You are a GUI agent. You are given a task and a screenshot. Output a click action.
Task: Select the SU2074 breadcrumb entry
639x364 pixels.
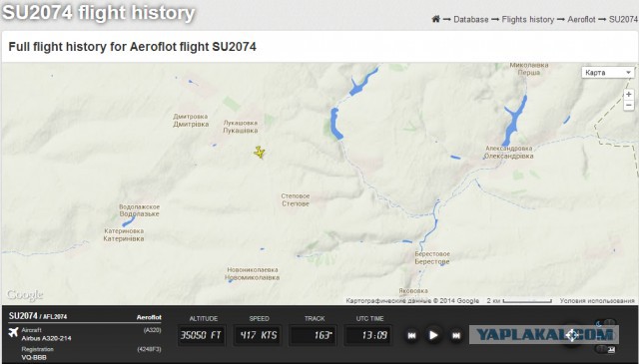coord(623,19)
